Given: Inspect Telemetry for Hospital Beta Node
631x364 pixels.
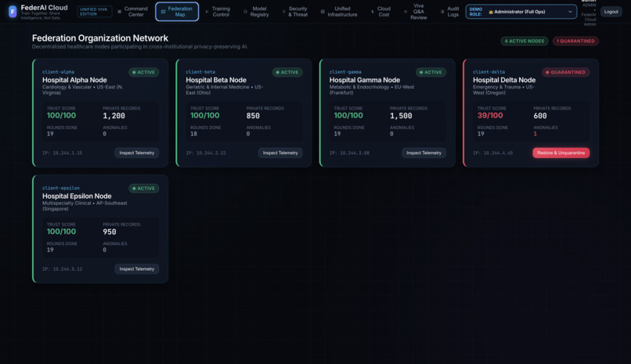Looking at the screenshot, I should [x=280, y=153].
